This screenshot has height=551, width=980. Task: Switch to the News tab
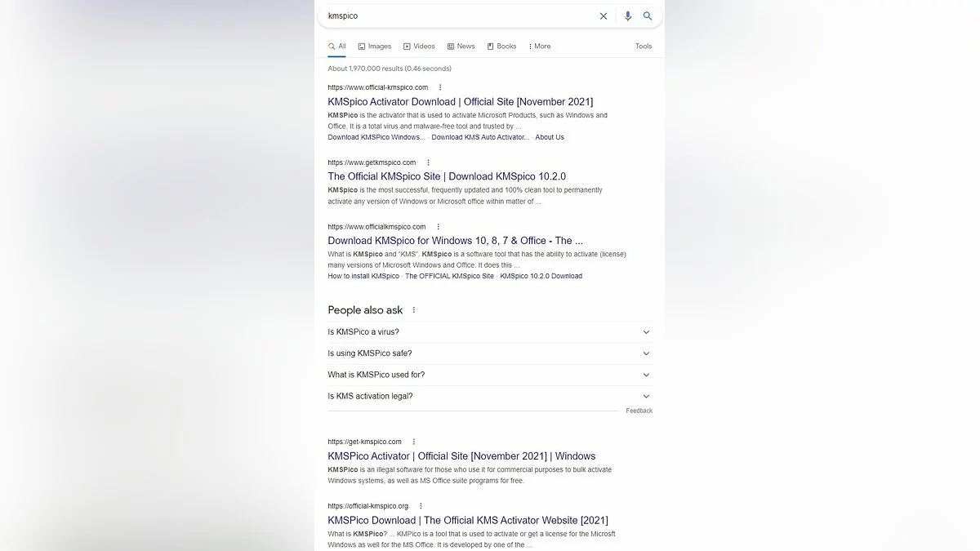(x=461, y=47)
